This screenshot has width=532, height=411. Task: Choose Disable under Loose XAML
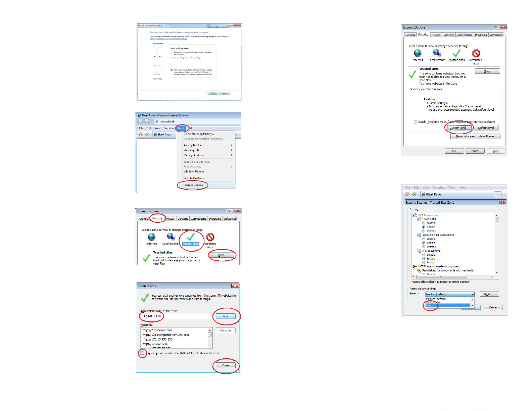pos(424,223)
